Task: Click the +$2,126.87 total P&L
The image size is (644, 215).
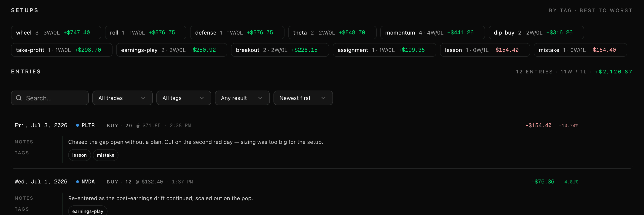Action: 613,72
